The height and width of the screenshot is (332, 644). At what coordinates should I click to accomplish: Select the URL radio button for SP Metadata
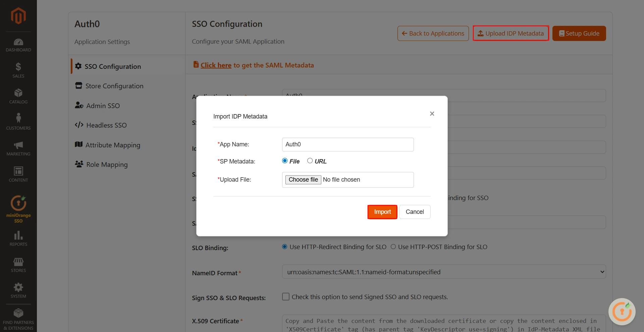310,161
